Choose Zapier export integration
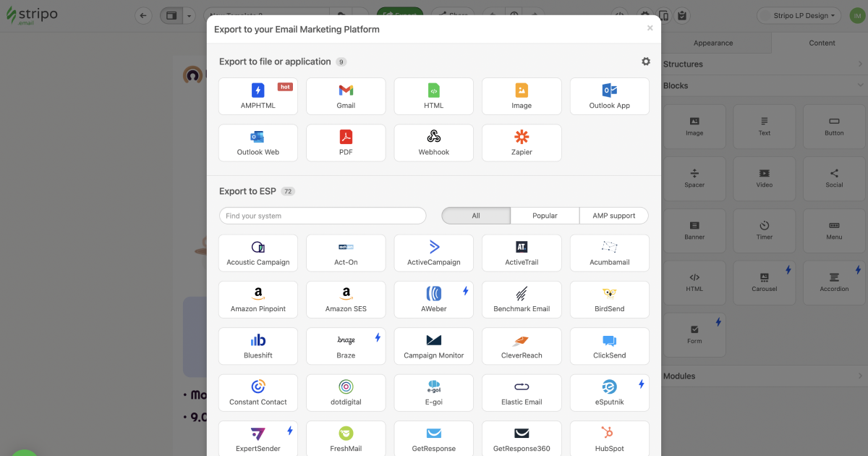Image resolution: width=868 pixels, height=456 pixels. click(522, 143)
